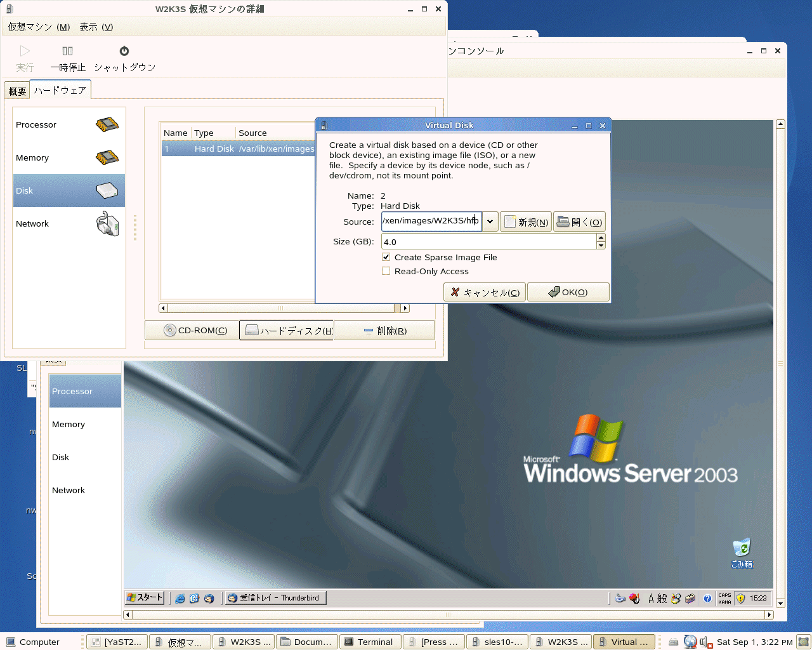The image size is (812, 650).
Task: Click the Type column header
Action: (213, 133)
